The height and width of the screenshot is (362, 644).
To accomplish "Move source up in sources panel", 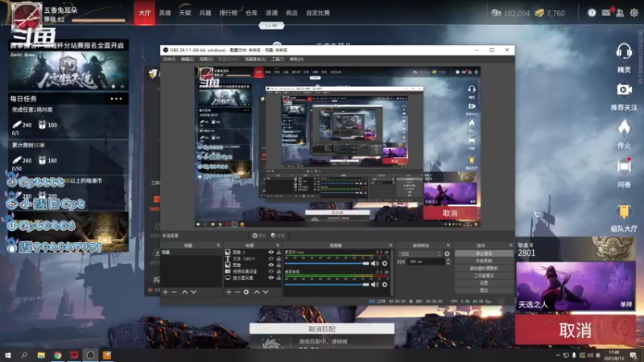I will tap(256, 292).
